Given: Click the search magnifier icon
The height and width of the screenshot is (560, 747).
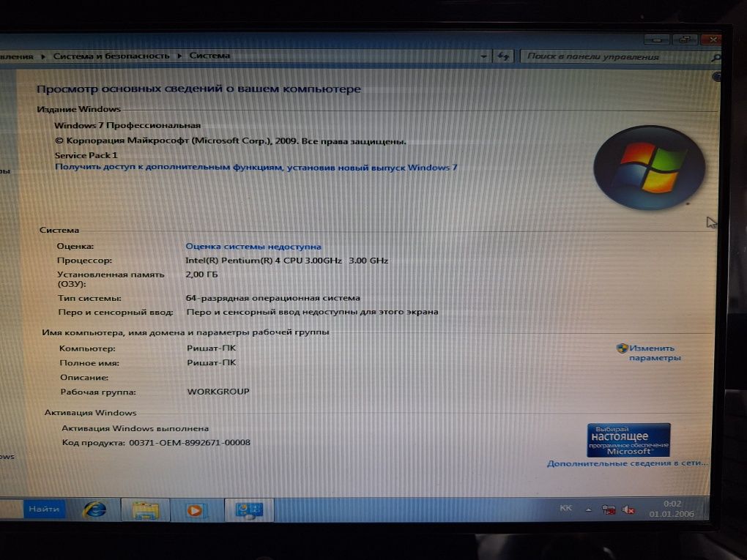Looking at the screenshot, I should (716, 57).
